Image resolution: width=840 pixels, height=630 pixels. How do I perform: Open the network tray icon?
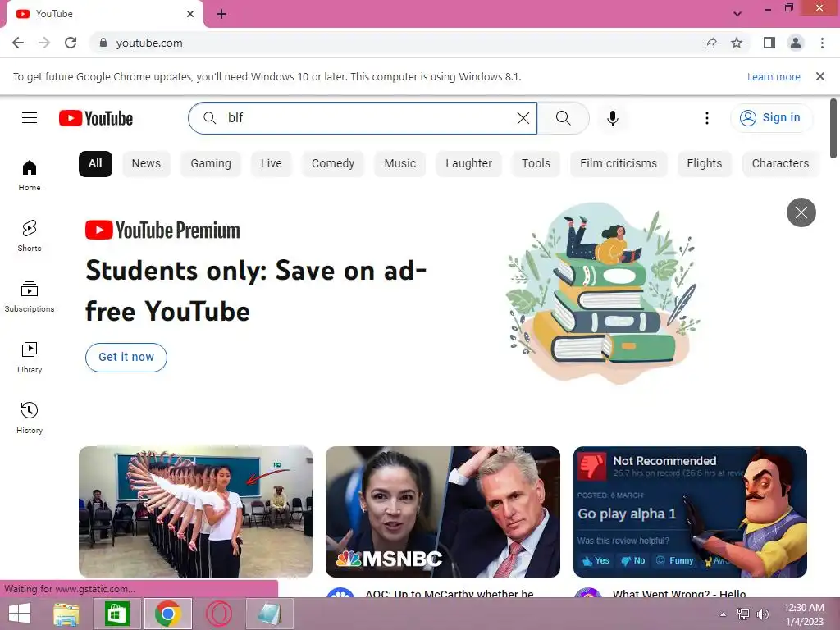[743, 614]
